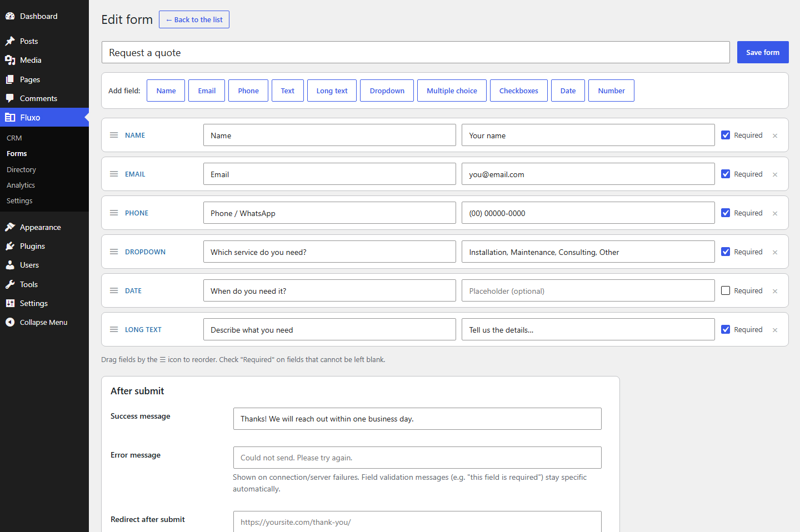Click the drag handle on PHONE row
This screenshot has height=532, width=800.
[x=114, y=213]
